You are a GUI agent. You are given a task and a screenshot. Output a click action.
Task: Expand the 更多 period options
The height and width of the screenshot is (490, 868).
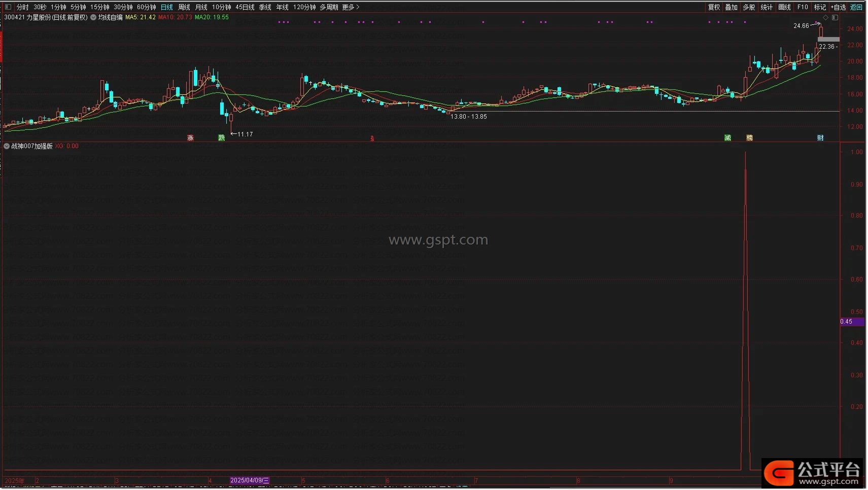coord(351,7)
